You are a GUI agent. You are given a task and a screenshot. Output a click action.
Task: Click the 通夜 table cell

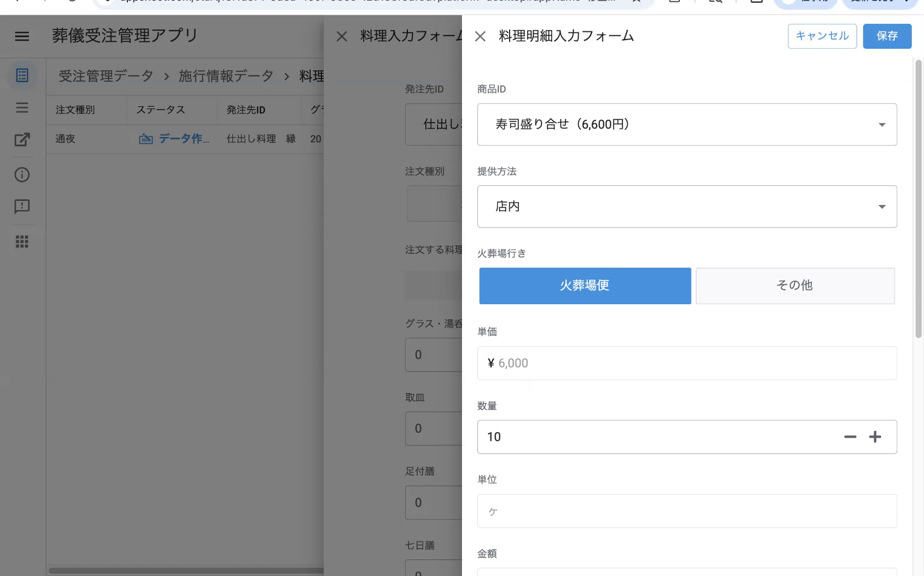65,139
